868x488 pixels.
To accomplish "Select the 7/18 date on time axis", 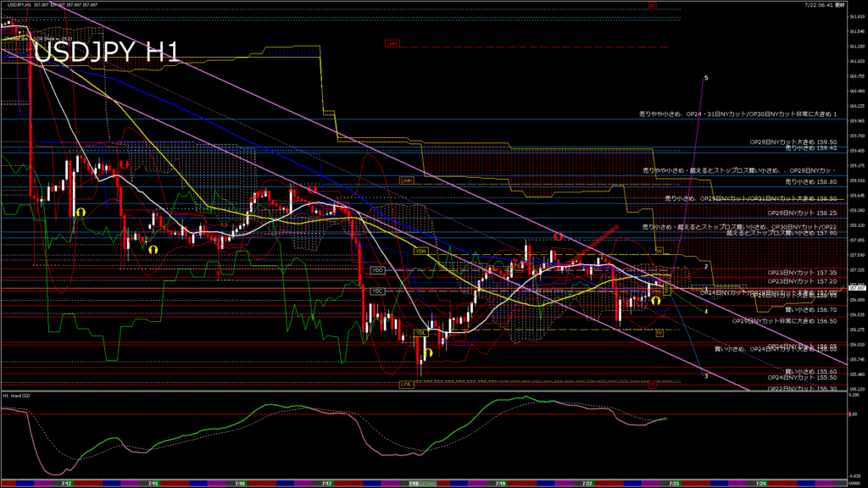I will coord(413,484).
